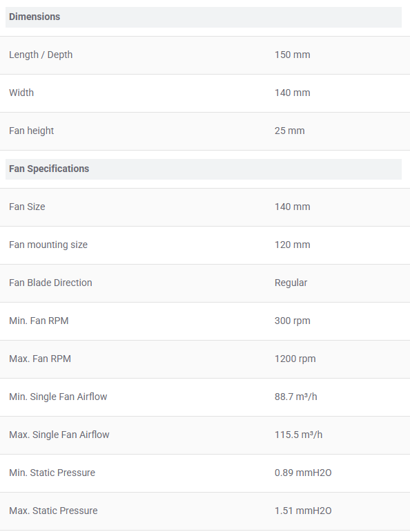
Task: Click the Fan mounting size label
Action: click(48, 245)
